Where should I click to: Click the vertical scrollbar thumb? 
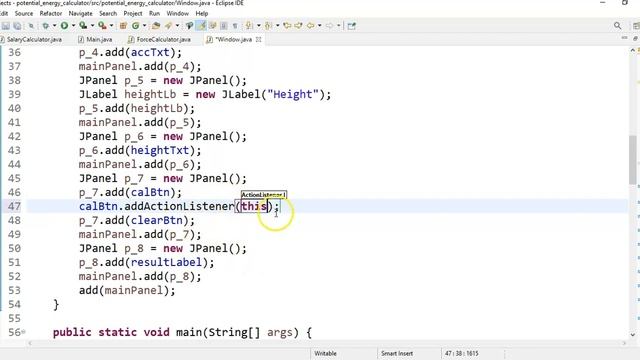point(633,160)
